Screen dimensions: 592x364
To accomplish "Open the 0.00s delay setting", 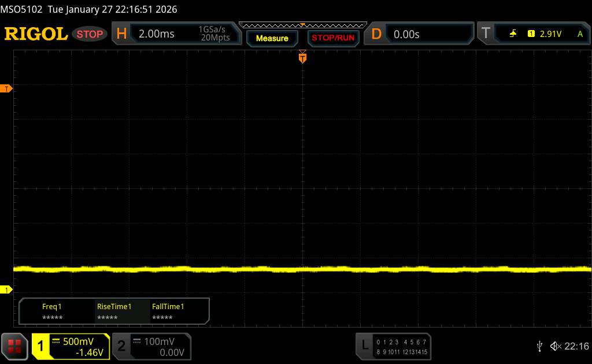I will [428, 34].
